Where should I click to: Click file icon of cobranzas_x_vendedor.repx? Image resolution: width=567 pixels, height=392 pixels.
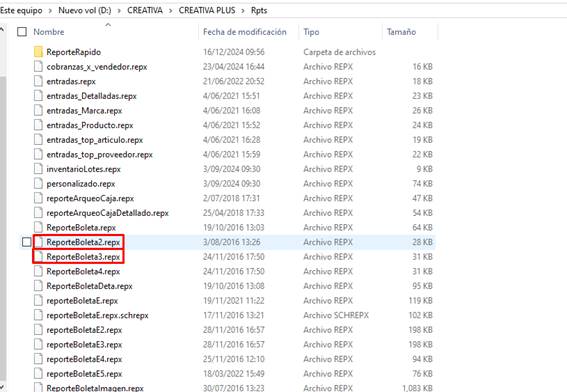pyautogui.click(x=38, y=67)
